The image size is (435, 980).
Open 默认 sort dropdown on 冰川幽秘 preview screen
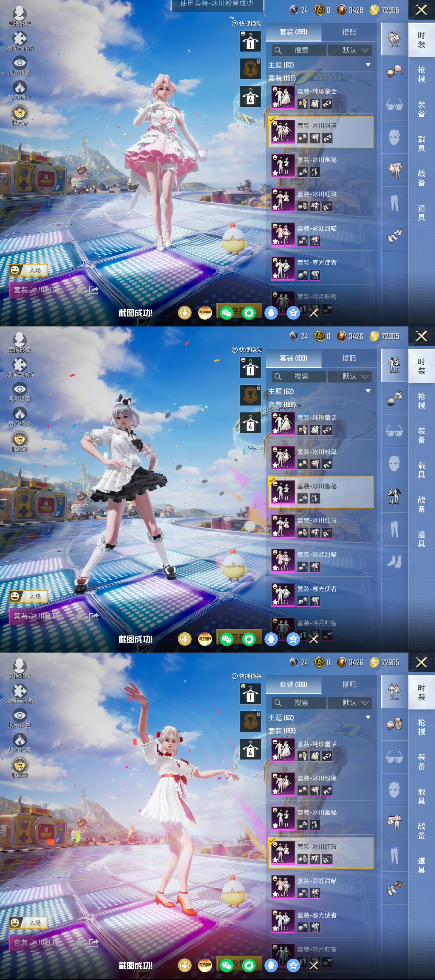click(x=350, y=377)
